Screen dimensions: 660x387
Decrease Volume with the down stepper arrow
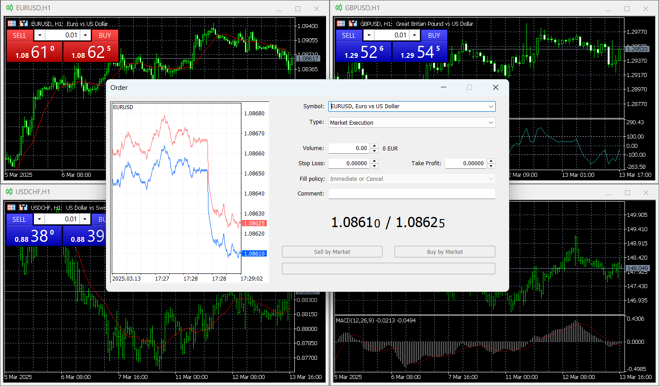pyautogui.click(x=375, y=151)
